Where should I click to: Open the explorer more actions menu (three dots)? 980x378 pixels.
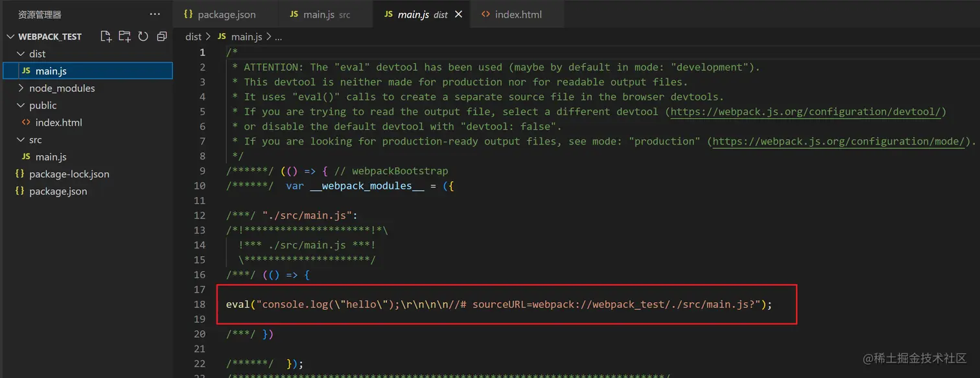(x=155, y=14)
